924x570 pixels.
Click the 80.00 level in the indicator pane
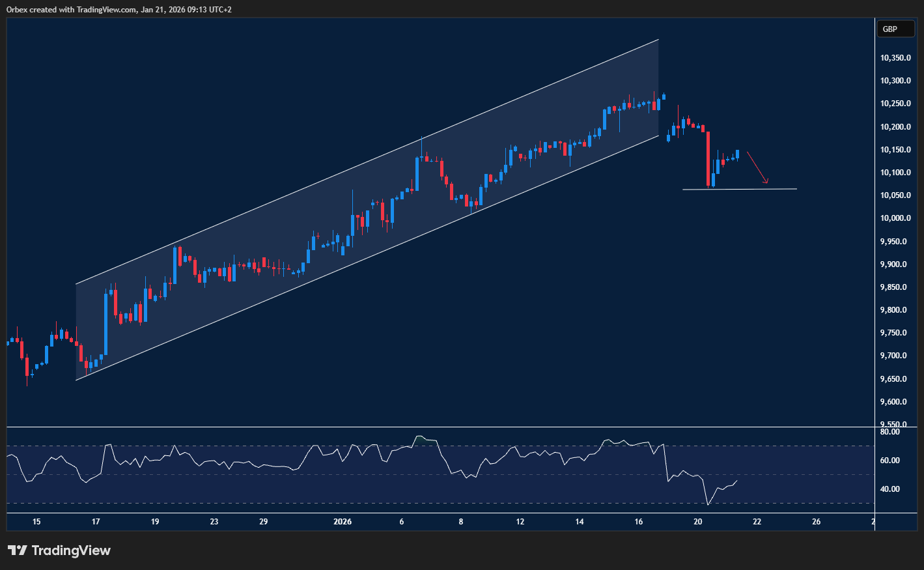tap(889, 431)
